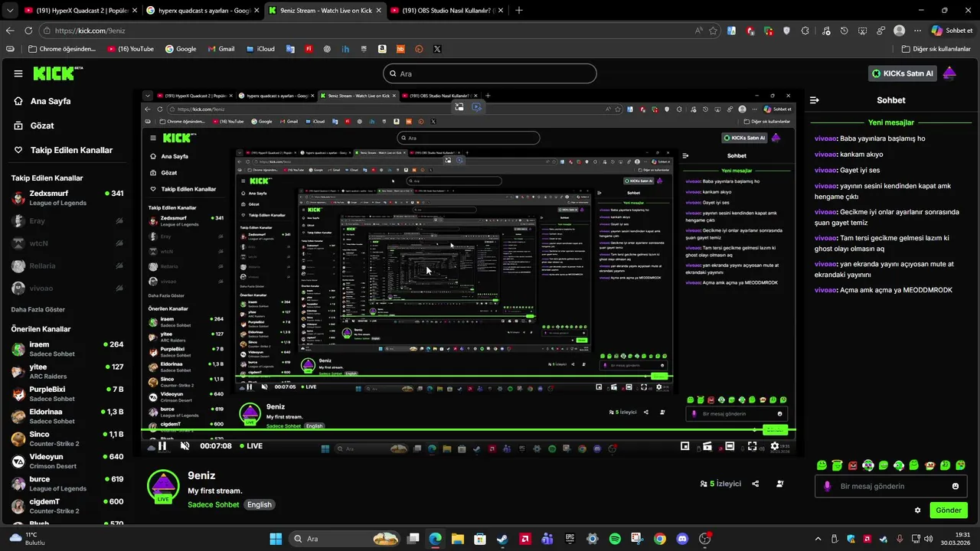Screen dimensions: 980x551
Task: Open the browser extensions puzzle icon
Action: (x=805, y=31)
